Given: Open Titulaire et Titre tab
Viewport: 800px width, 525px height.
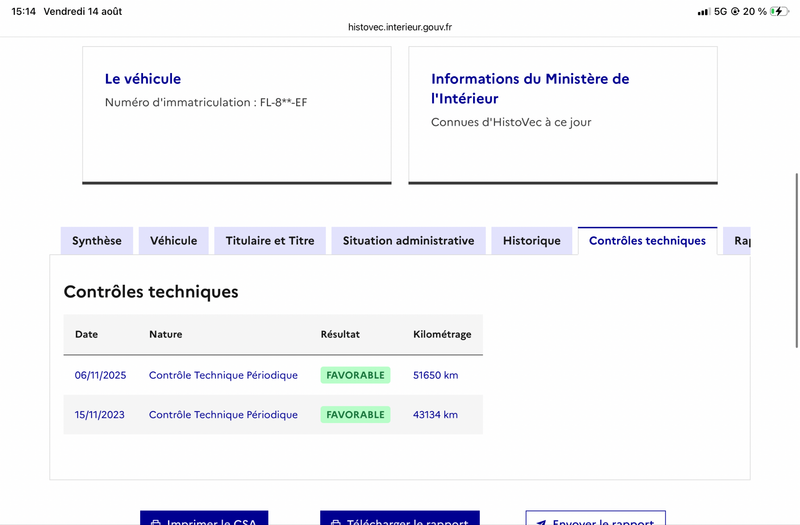Looking at the screenshot, I should (270, 241).
